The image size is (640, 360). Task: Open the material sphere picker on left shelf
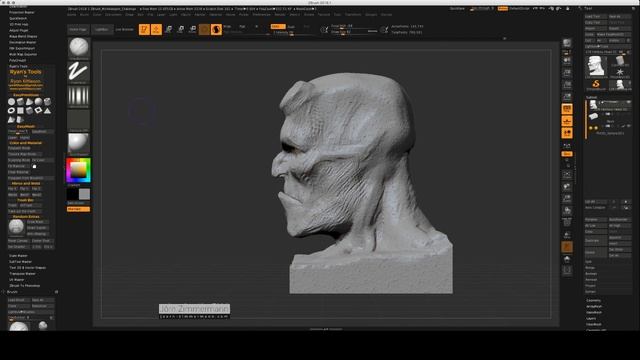78,144
